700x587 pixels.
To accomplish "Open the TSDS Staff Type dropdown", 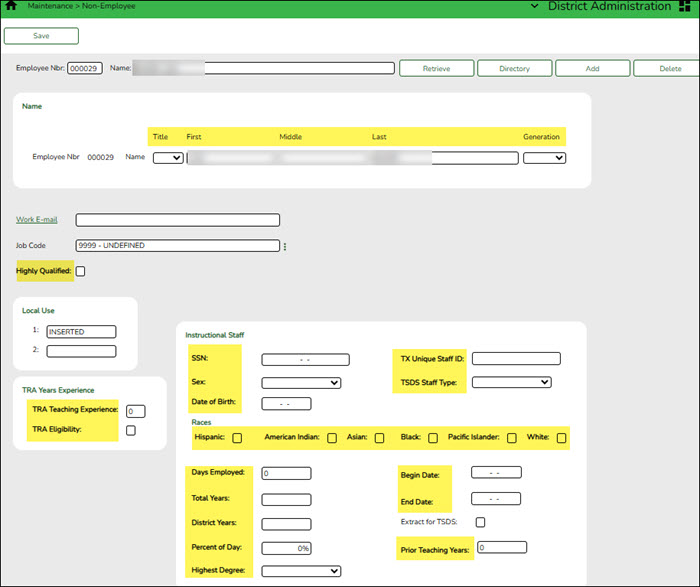I will click(511, 381).
